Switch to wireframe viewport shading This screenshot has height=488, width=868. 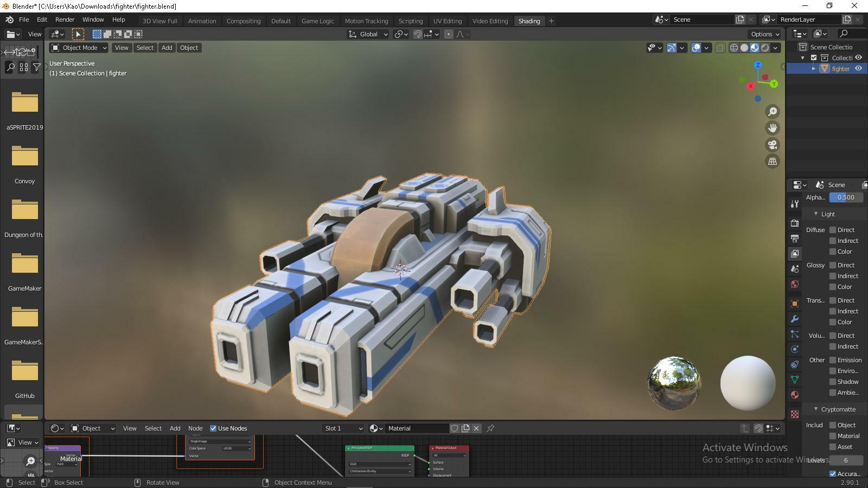pyautogui.click(x=734, y=48)
